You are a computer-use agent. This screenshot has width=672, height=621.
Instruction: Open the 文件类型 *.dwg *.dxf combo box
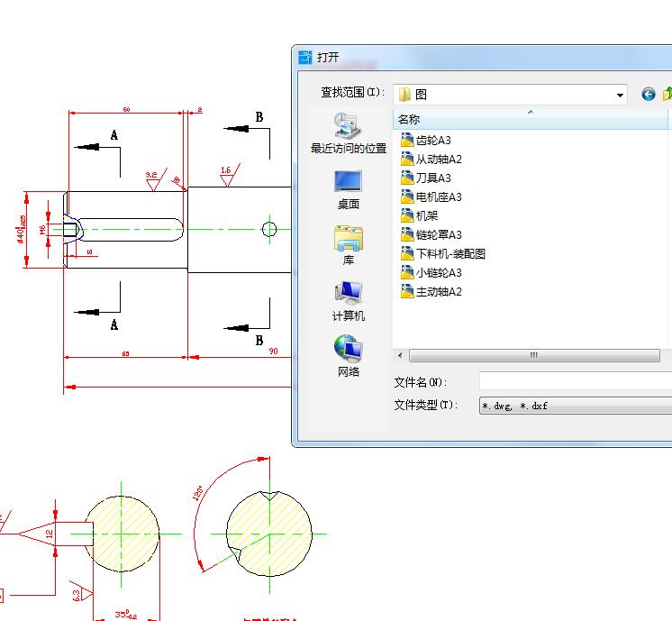tap(575, 406)
